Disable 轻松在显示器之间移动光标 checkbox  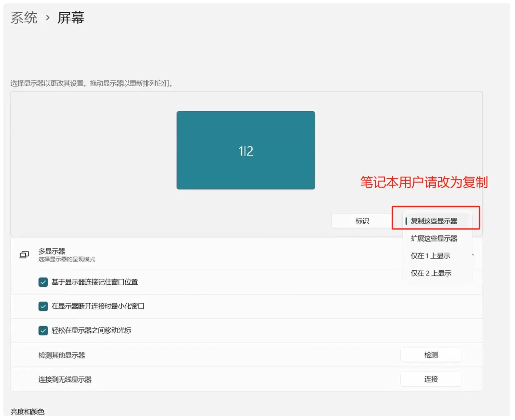(x=43, y=331)
